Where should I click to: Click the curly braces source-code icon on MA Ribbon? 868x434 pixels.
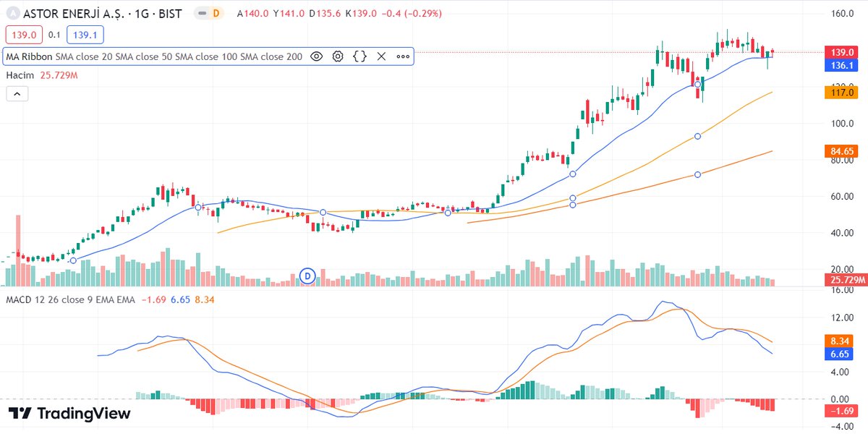359,56
